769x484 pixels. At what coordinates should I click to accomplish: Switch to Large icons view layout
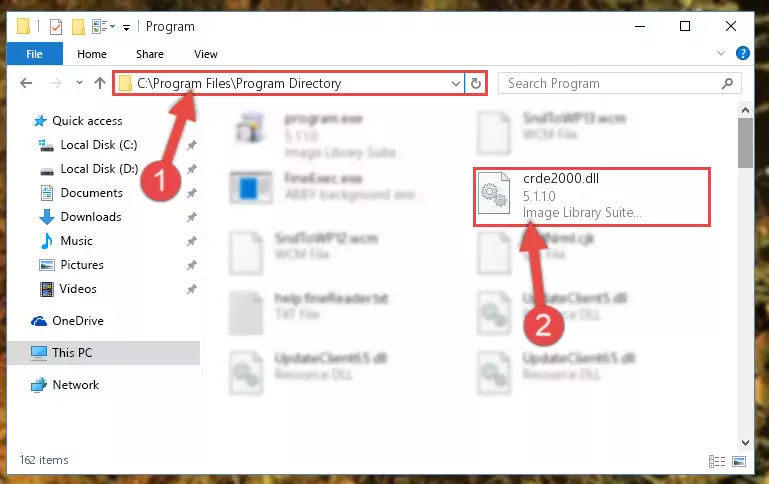[x=739, y=461]
